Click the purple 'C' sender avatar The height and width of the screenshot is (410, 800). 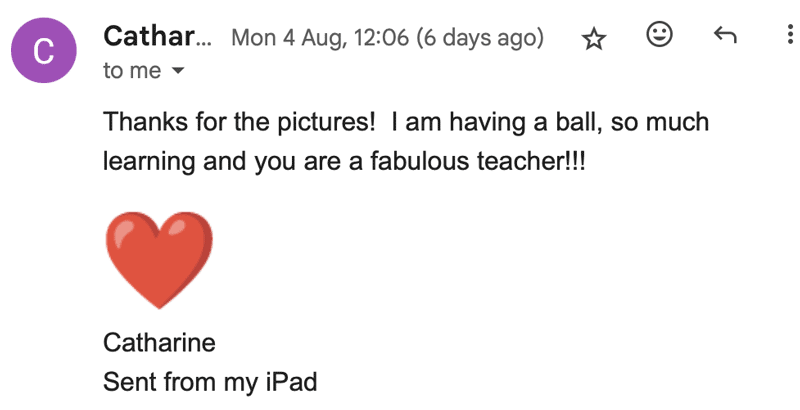tap(43, 52)
